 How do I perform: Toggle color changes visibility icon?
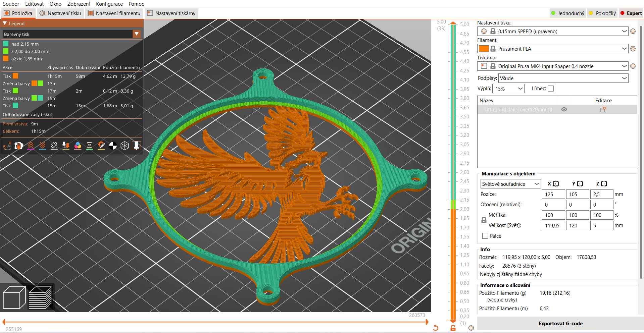(x=78, y=146)
